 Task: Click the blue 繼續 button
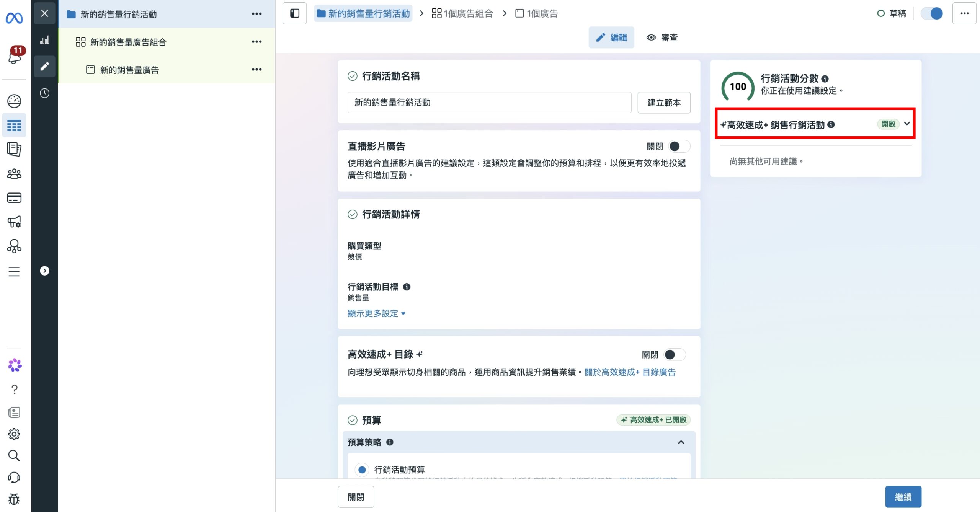click(x=903, y=497)
